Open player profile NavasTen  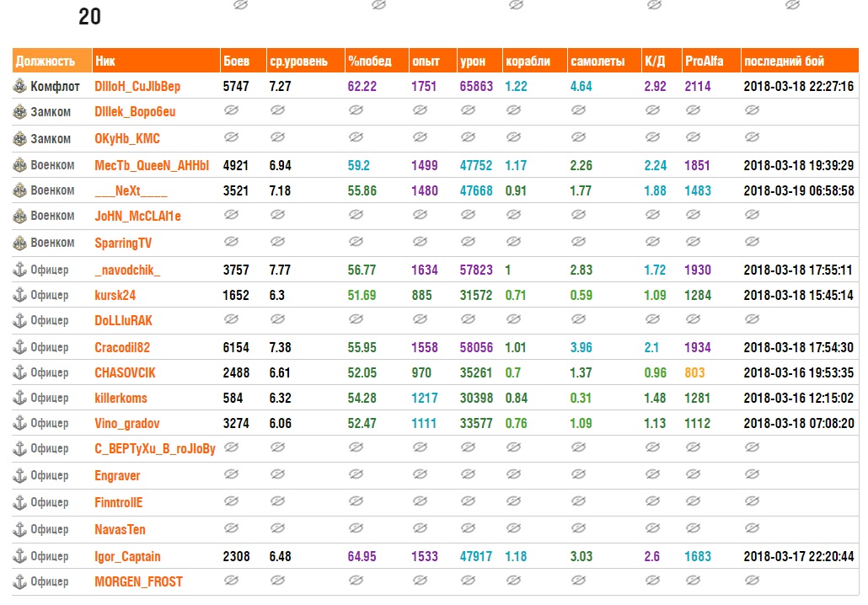(x=121, y=529)
